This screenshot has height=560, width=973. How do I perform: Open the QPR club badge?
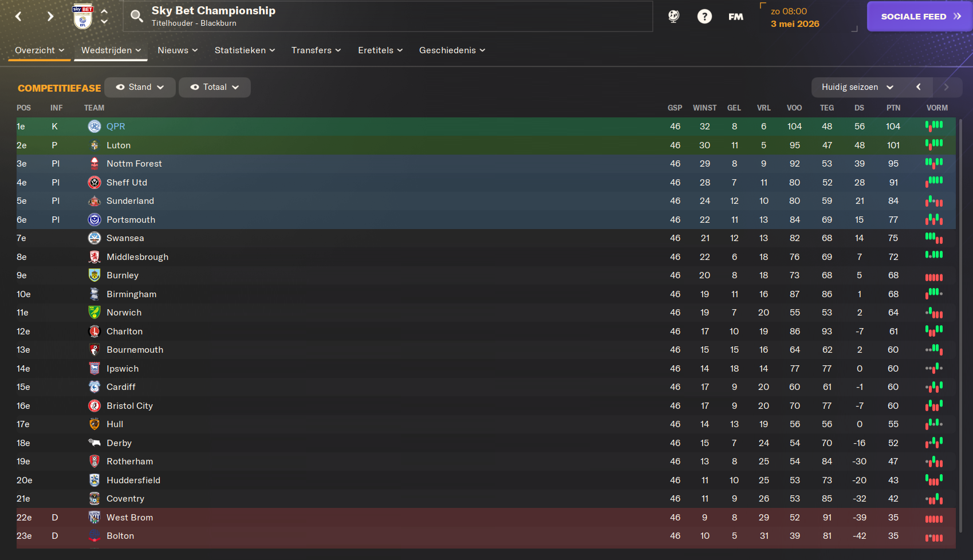pyautogui.click(x=94, y=127)
